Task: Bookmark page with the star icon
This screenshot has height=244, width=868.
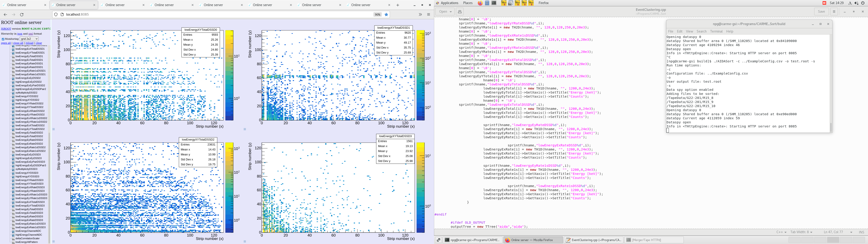Action: point(387,14)
